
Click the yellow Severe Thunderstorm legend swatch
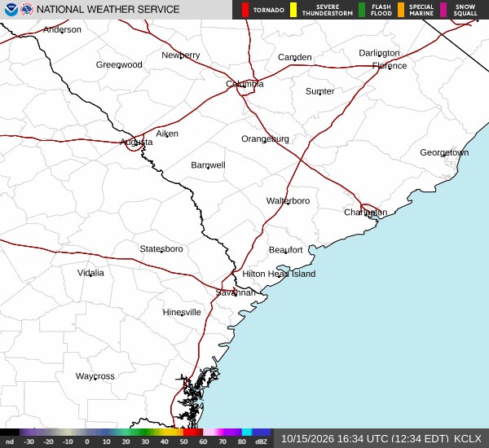(x=293, y=10)
